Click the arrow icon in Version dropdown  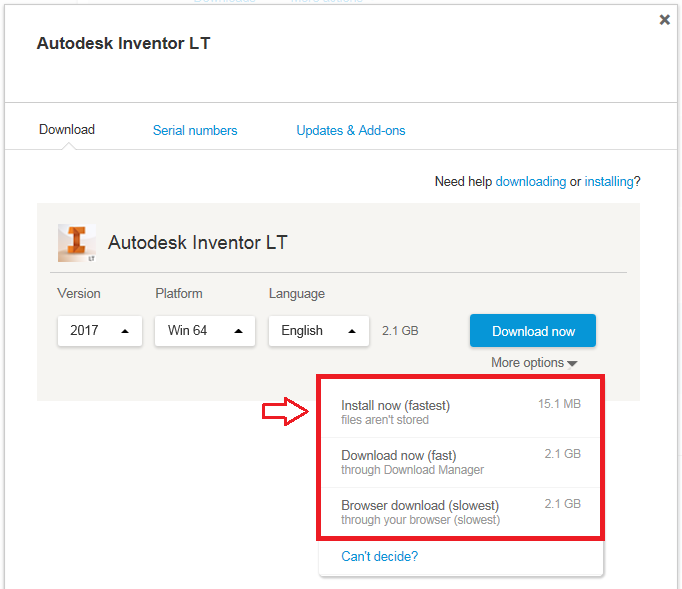click(x=125, y=331)
